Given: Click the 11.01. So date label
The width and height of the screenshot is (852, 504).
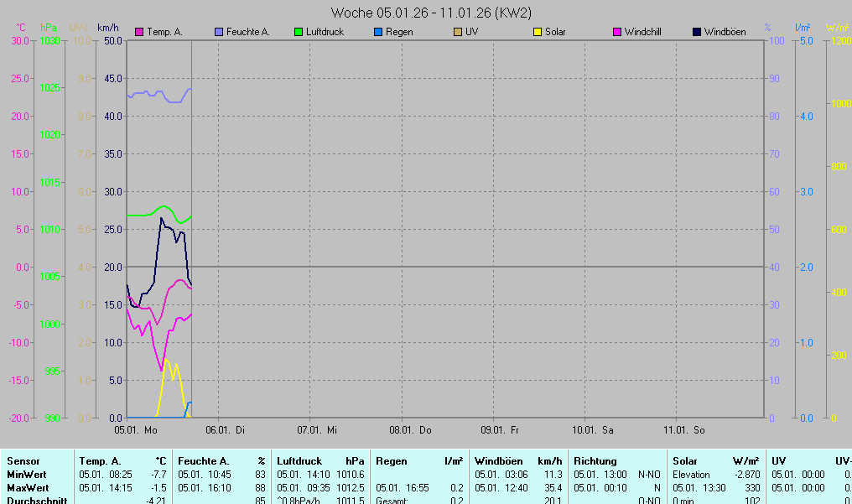Looking at the screenshot, I should [x=684, y=430].
